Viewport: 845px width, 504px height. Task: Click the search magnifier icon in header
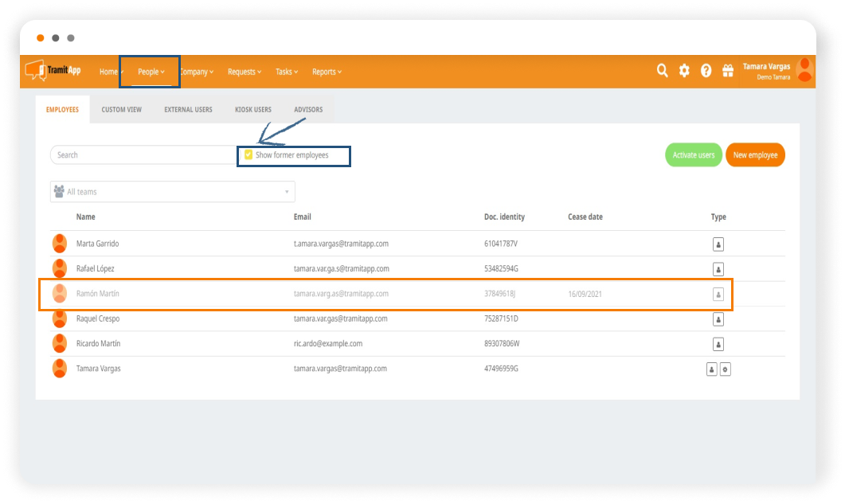pos(662,71)
